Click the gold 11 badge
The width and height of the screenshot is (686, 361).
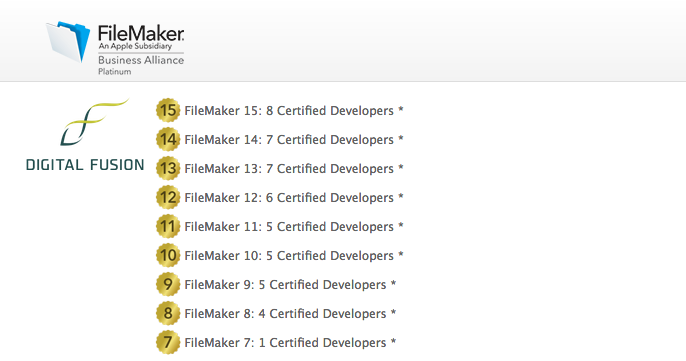(x=168, y=226)
